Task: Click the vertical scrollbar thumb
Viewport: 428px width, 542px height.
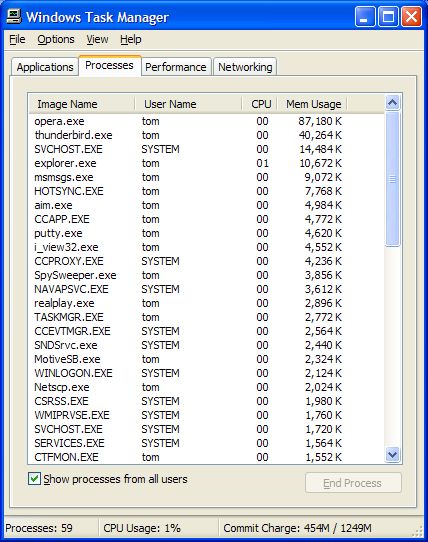Action: (392, 179)
